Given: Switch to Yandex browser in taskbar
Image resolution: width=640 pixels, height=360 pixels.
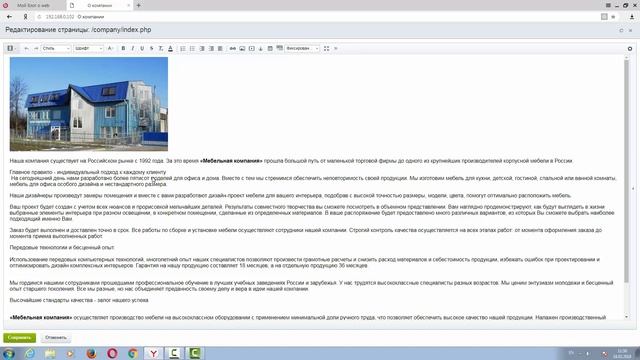Looking at the screenshot, I should point(153,353).
